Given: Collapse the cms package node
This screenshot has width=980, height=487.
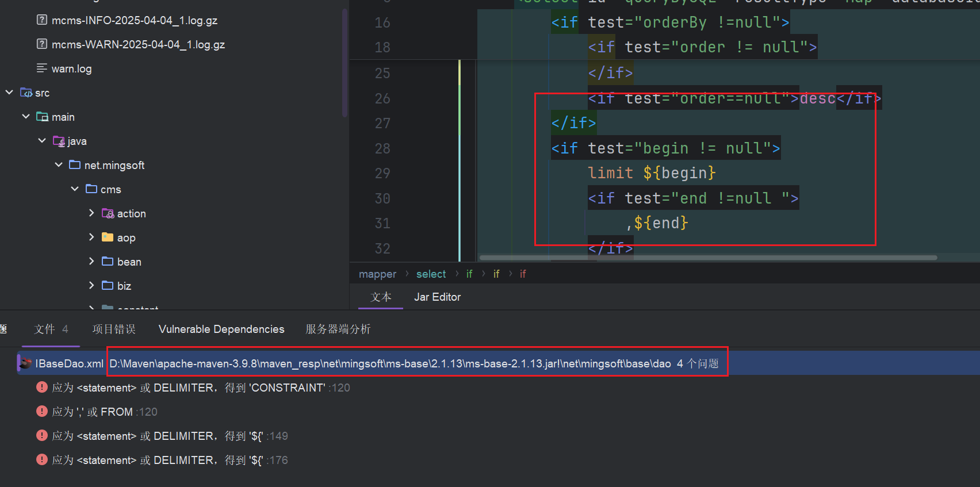Looking at the screenshot, I should pyautogui.click(x=75, y=189).
